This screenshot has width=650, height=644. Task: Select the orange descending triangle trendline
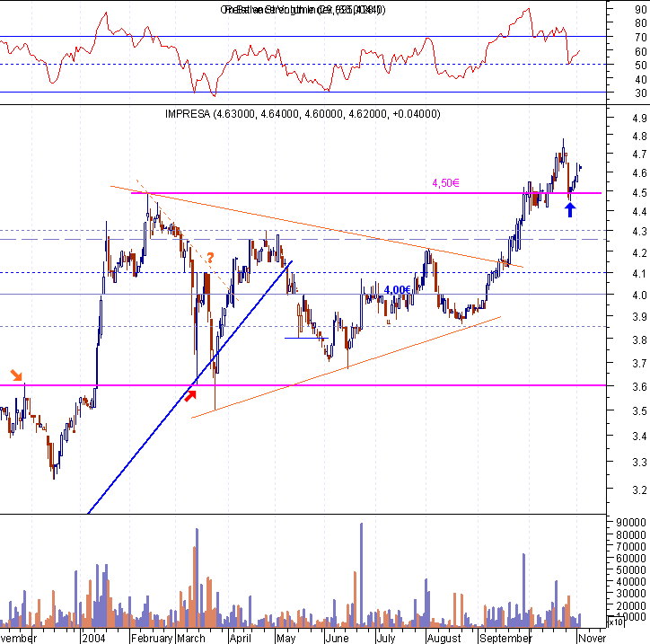(317, 227)
